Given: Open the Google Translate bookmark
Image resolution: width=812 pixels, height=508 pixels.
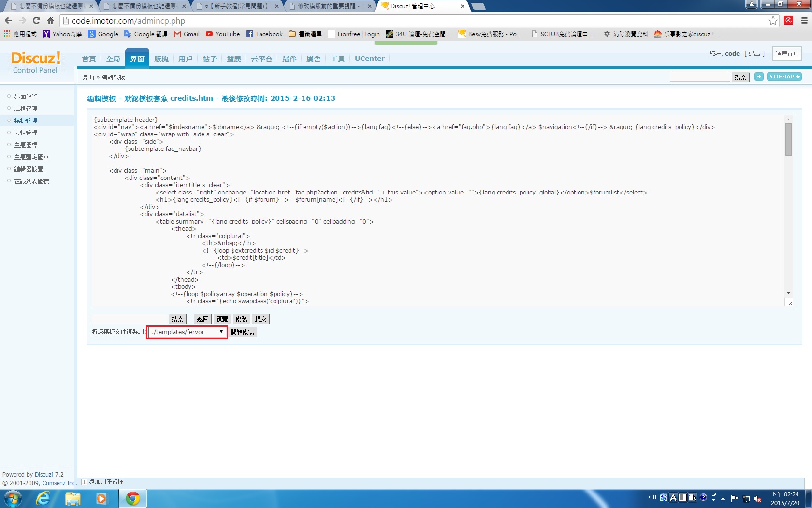Looking at the screenshot, I should click(x=146, y=34).
